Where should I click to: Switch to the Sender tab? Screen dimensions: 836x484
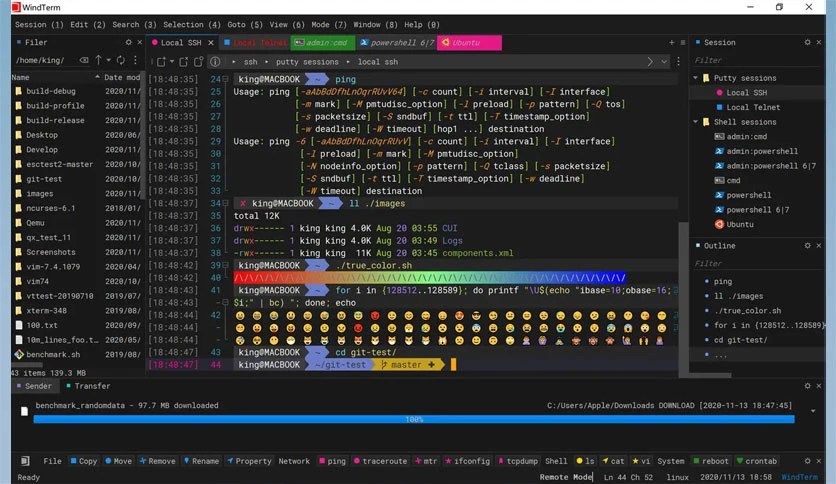point(34,386)
